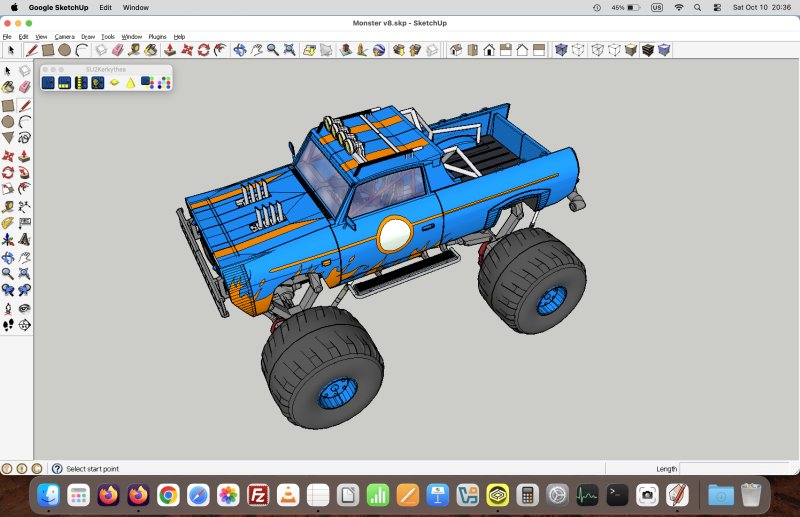Go to Next camera view
Screen dimensions: 800x517
(x=24, y=290)
